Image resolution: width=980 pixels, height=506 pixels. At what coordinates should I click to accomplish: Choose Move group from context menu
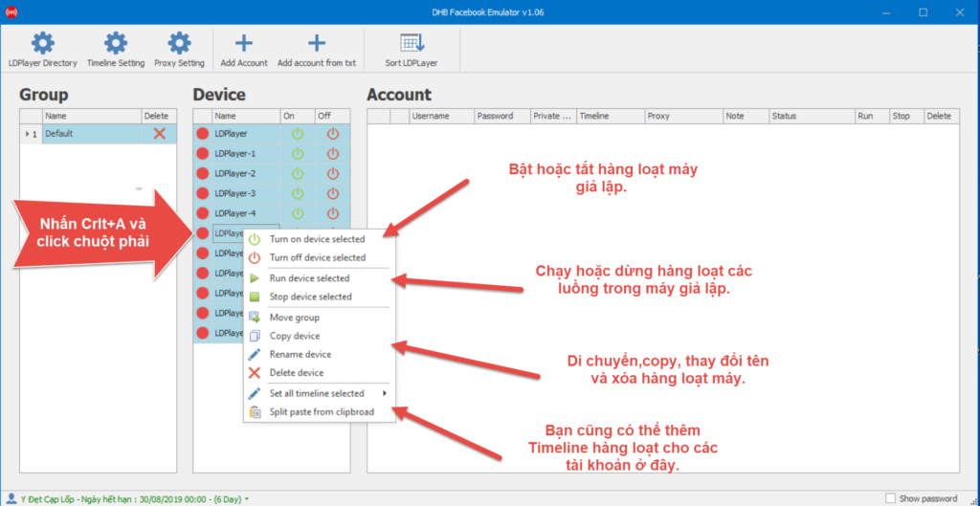tap(320, 318)
